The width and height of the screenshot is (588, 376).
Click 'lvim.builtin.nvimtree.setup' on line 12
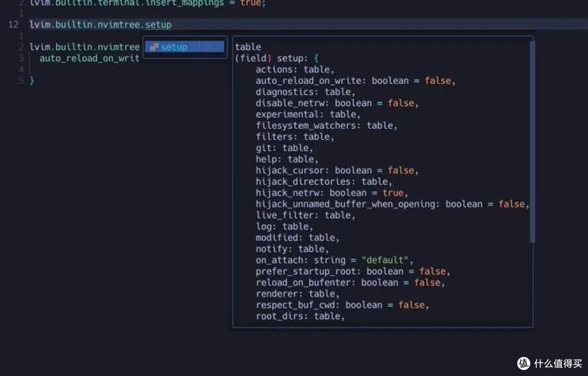click(x=101, y=24)
